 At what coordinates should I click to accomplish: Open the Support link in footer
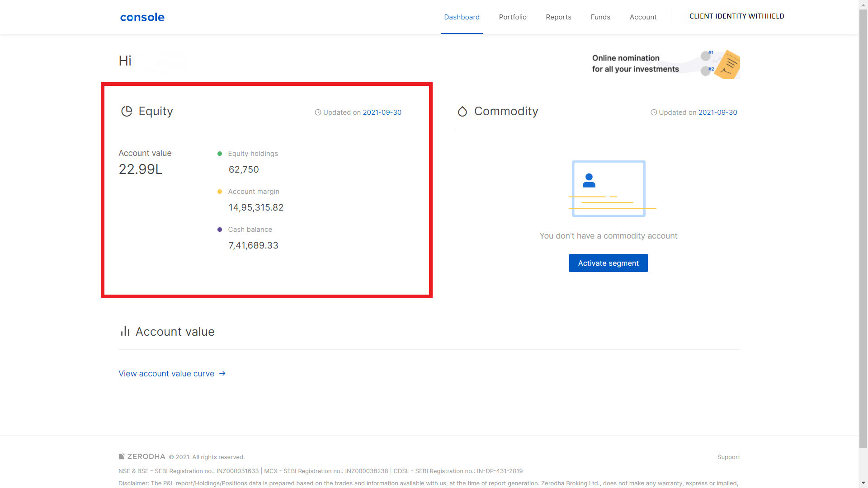(x=728, y=457)
